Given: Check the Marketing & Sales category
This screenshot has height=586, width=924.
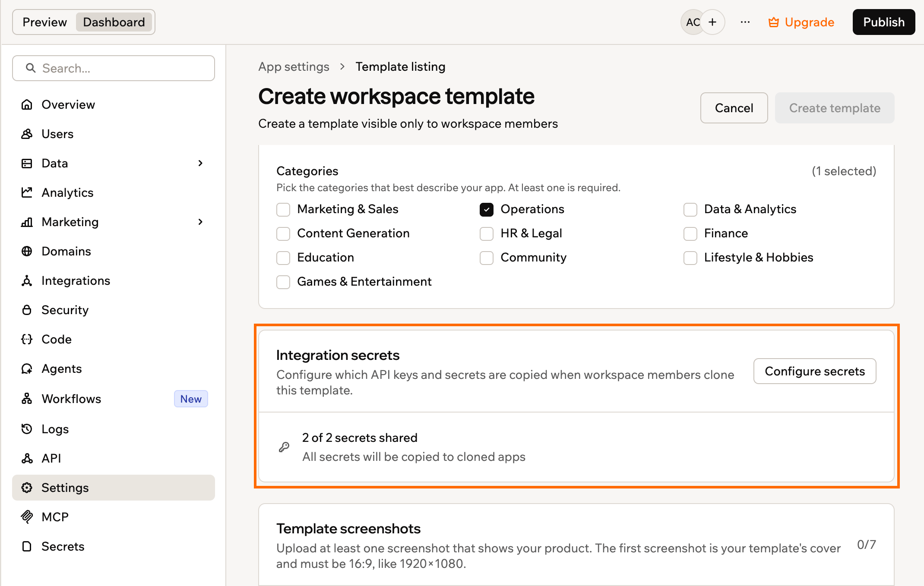Looking at the screenshot, I should pyautogui.click(x=283, y=209).
